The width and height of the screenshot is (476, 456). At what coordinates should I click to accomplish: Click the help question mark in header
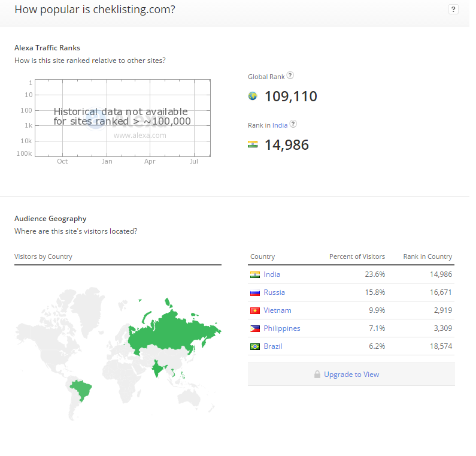[x=453, y=9]
